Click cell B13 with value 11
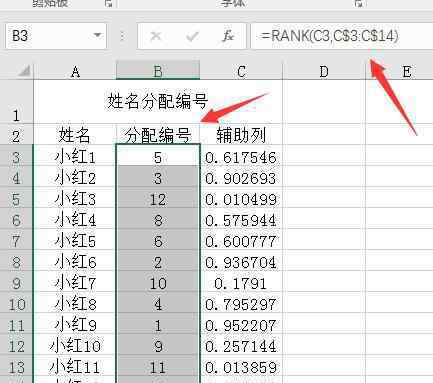The height and width of the screenshot is (383, 433). [x=158, y=365]
